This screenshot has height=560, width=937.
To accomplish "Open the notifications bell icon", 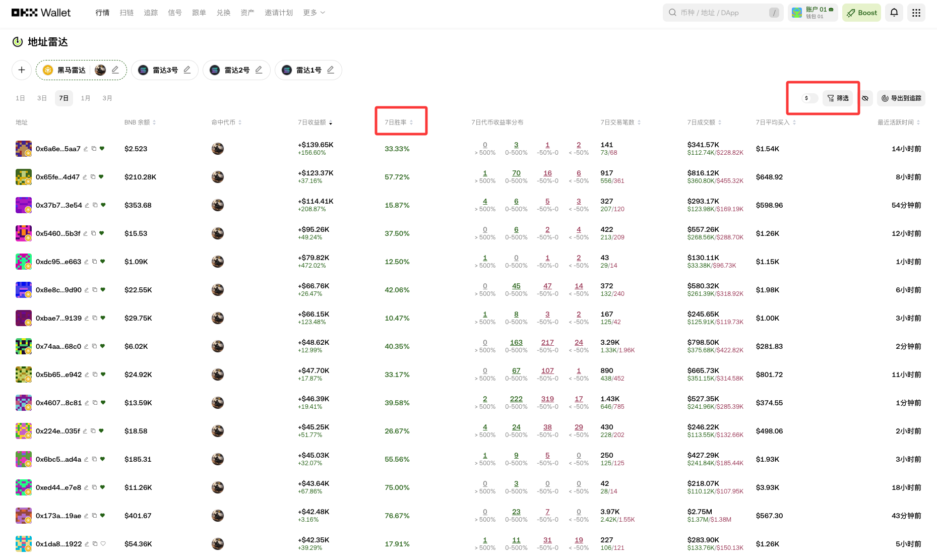I will click(x=894, y=13).
